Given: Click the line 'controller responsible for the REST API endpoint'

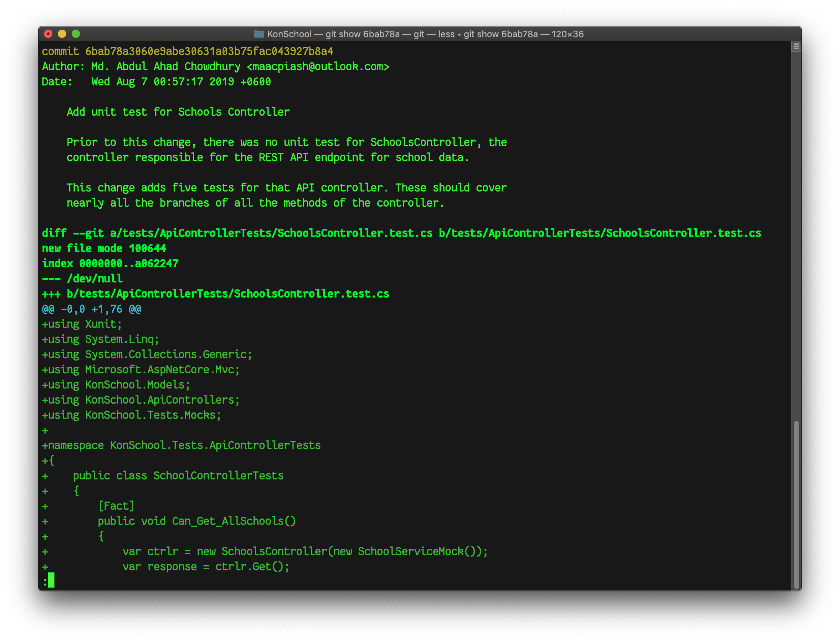Looking at the screenshot, I should (268, 157).
